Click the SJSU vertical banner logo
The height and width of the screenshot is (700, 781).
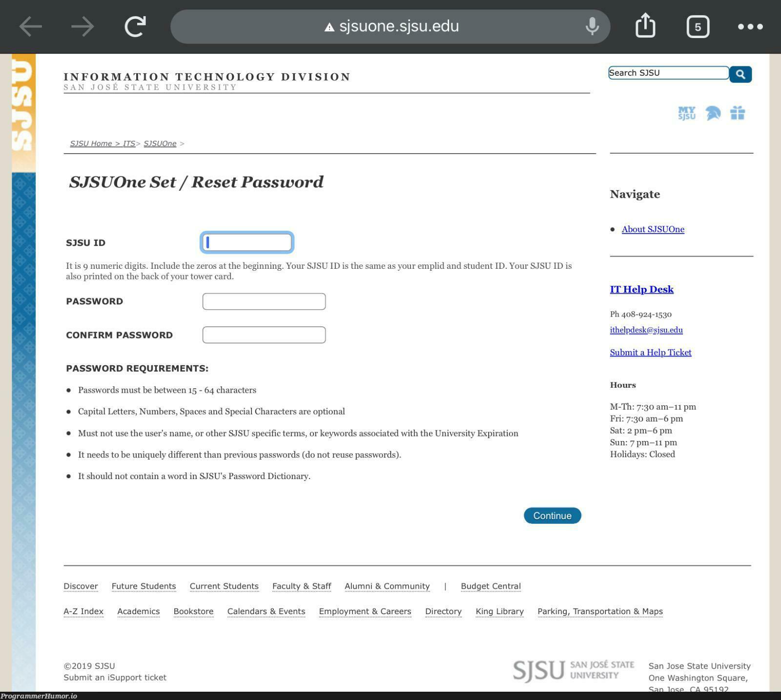23,113
